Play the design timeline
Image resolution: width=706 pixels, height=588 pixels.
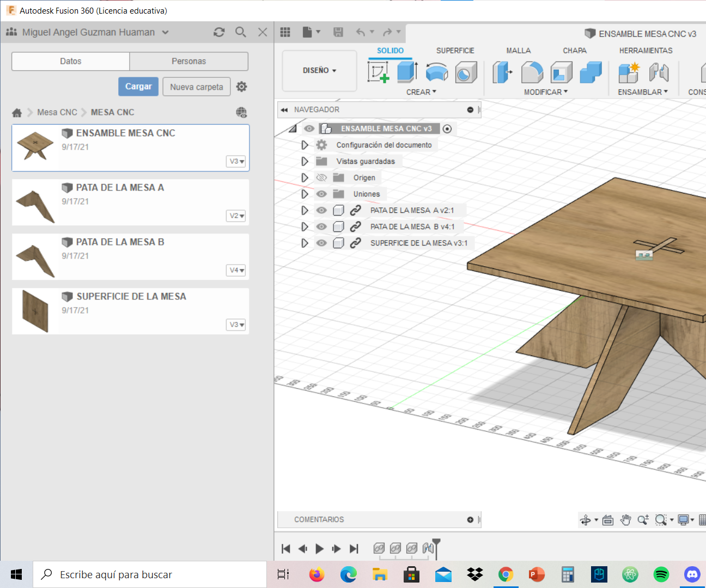pos(320,549)
